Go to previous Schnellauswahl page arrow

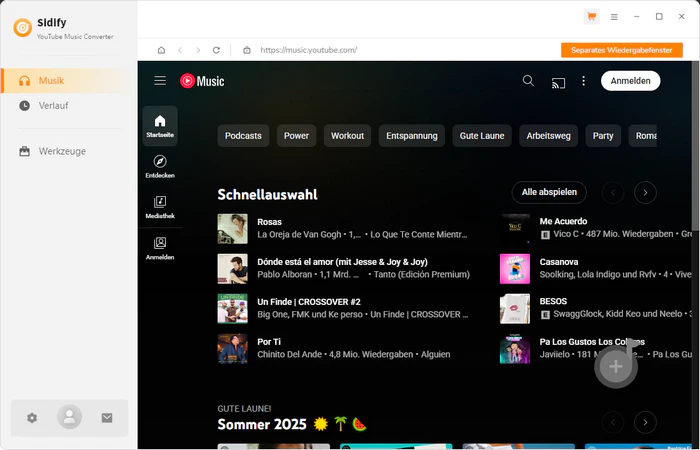point(613,193)
